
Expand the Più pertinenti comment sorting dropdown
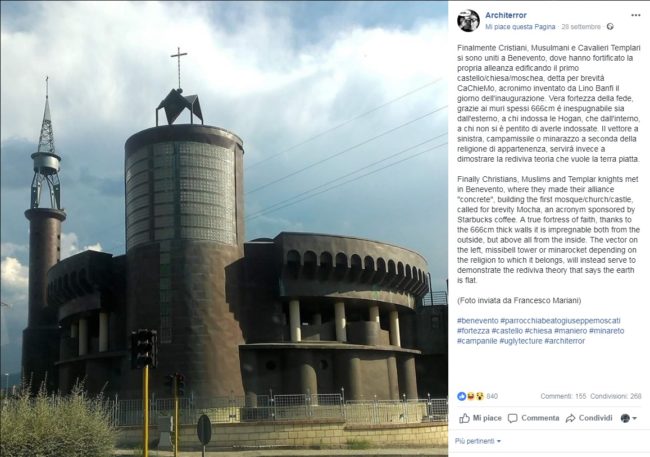click(x=478, y=441)
